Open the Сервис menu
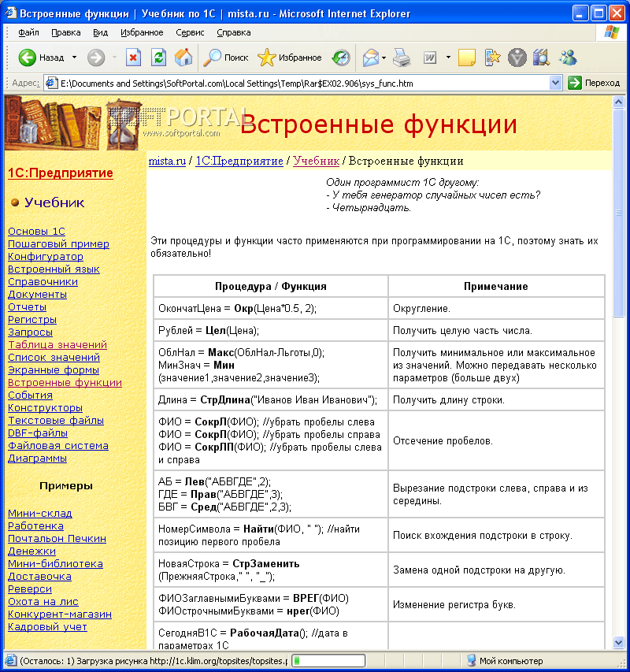 click(x=190, y=32)
